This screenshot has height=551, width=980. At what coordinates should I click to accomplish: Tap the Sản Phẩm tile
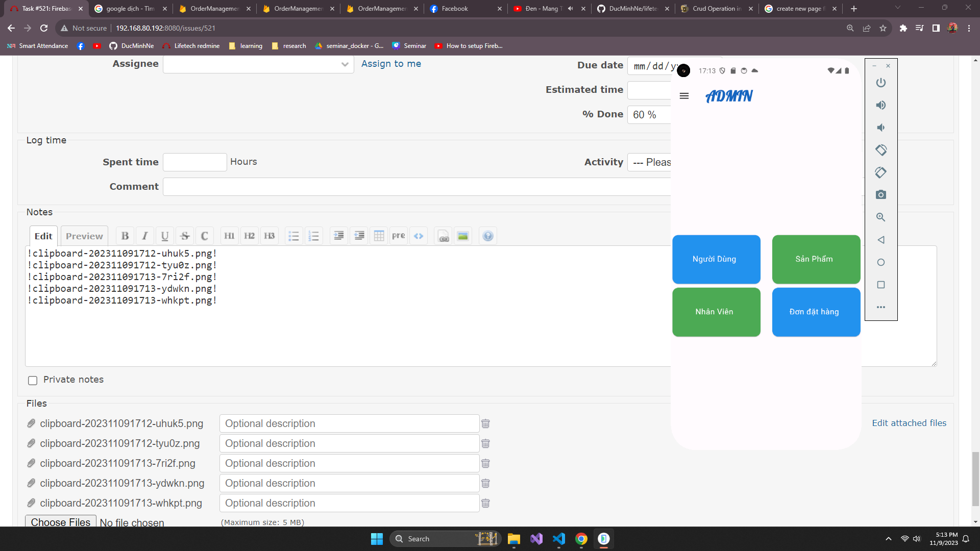pos(816,259)
